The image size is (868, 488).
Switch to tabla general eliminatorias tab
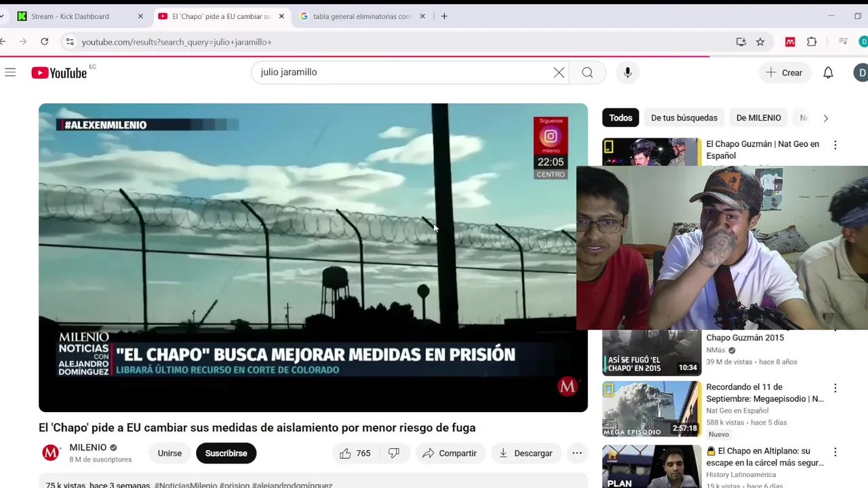(362, 16)
